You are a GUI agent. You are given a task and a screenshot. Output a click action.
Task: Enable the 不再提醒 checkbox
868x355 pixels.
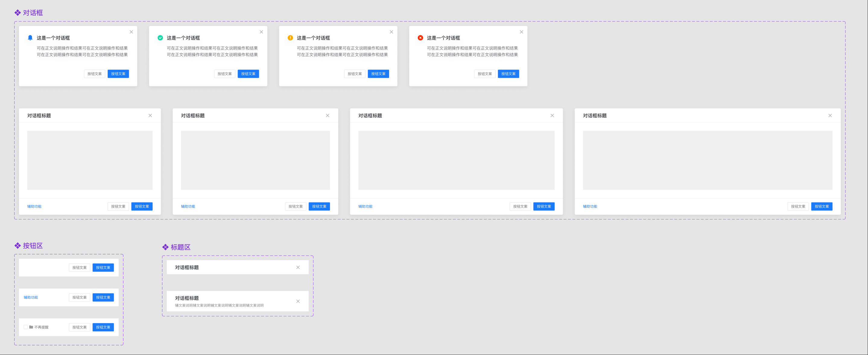[26, 327]
